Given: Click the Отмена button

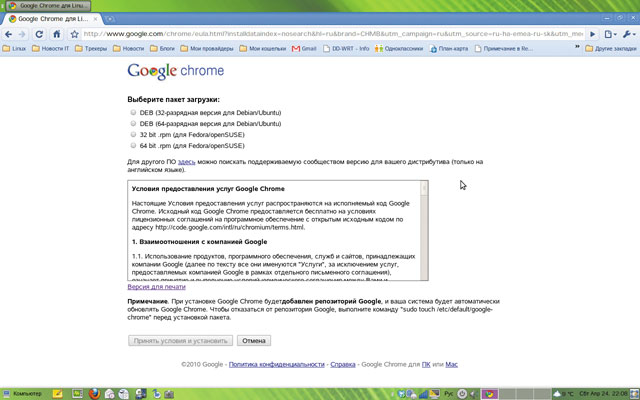Looking at the screenshot, I should [254, 340].
